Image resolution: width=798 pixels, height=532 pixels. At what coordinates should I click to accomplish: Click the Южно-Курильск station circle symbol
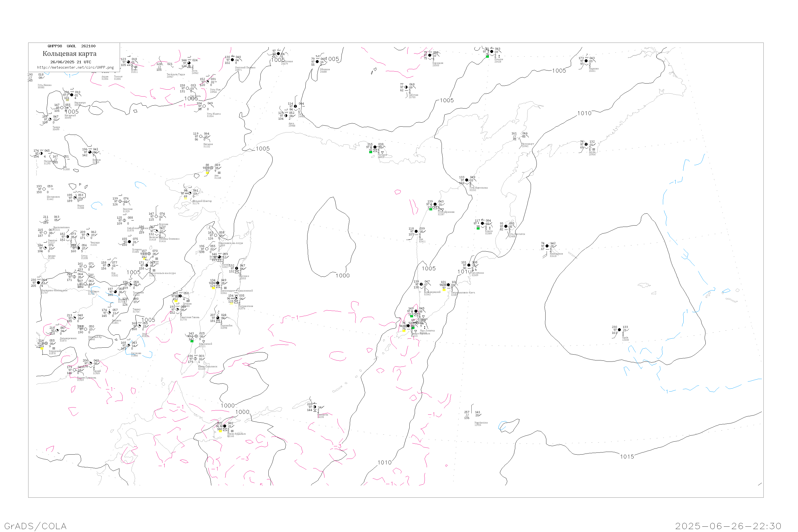click(x=225, y=426)
